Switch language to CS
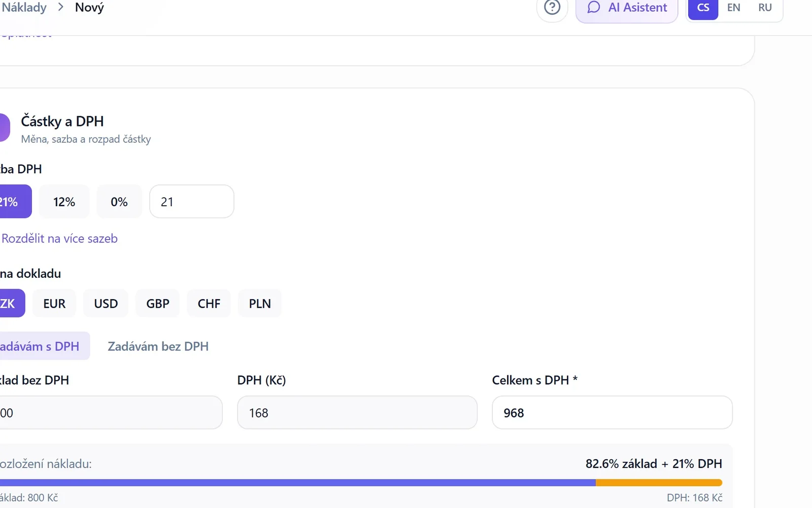This screenshot has height=508, width=812. pyautogui.click(x=703, y=8)
